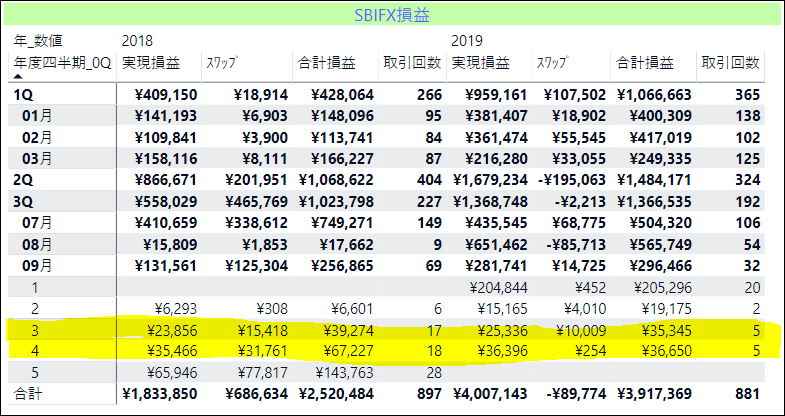Select the 2019 year column group header
Viewport: 785px width, 416px height.
(467, 41)
